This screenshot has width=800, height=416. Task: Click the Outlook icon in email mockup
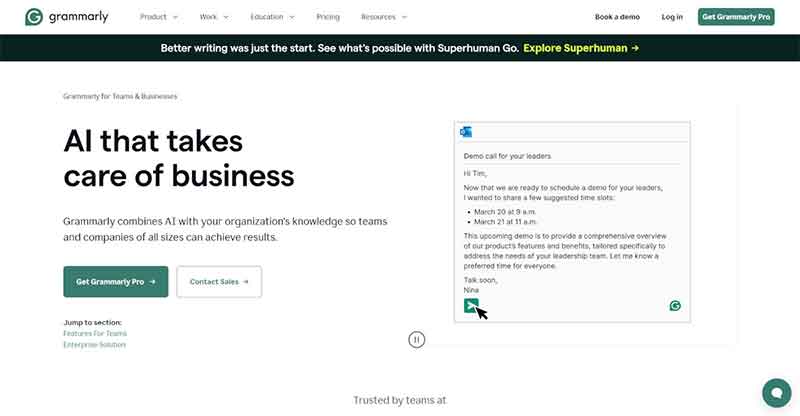tap(466, 132)
